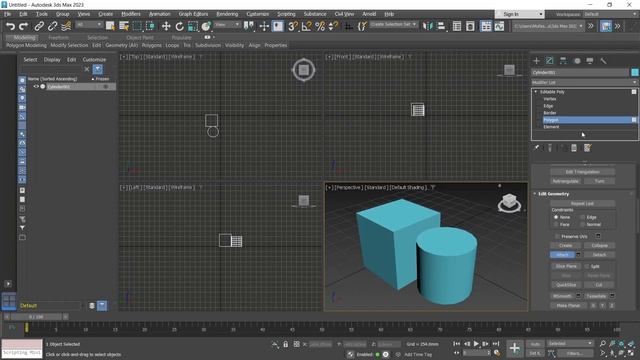640x360 pixels.
Task: Activate the Select and Scale tool
Action: 193,27
